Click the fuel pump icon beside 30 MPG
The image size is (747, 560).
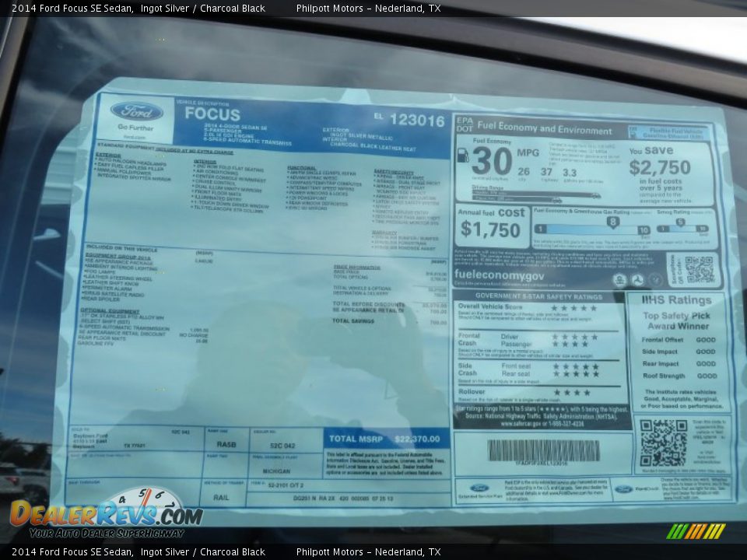[464, 156]
